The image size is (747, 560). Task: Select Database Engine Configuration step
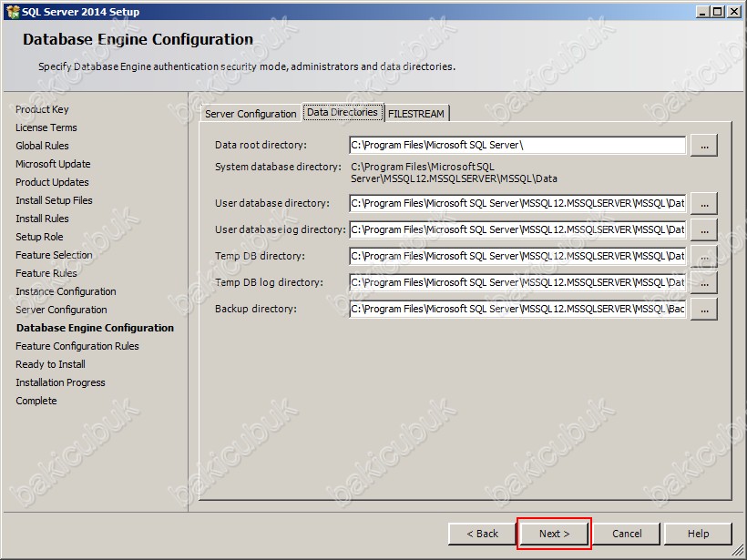[95, 328]
